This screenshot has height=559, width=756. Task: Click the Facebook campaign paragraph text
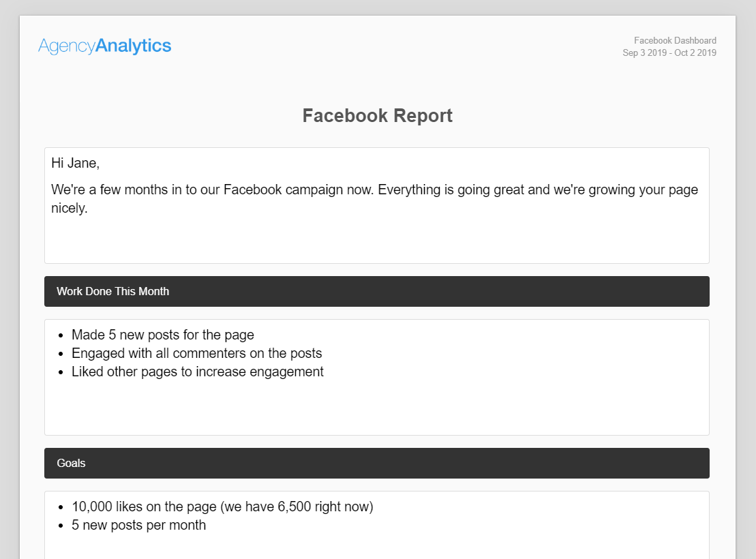pyautogui.click(x=374, y=198)
